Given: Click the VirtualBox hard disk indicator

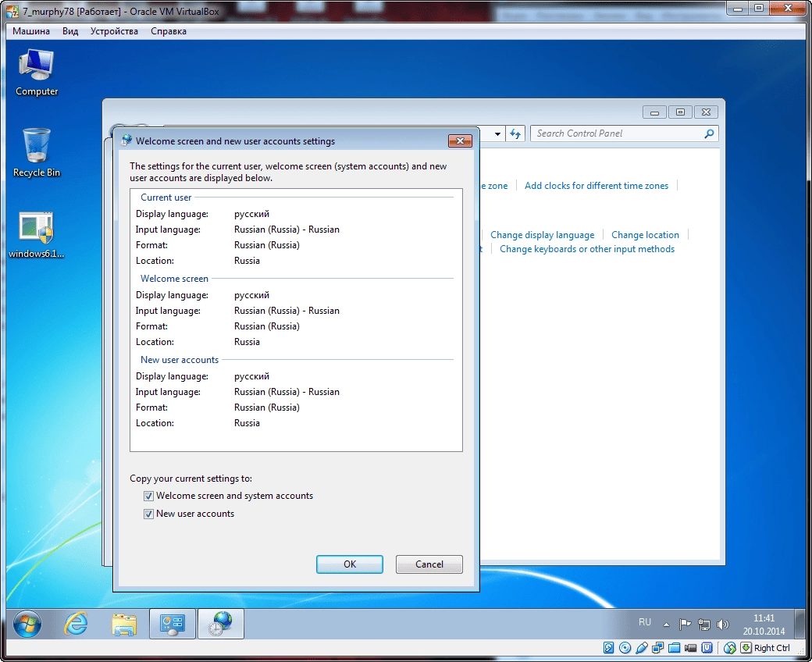Looking at the screenshot, I should pos(608,647).
